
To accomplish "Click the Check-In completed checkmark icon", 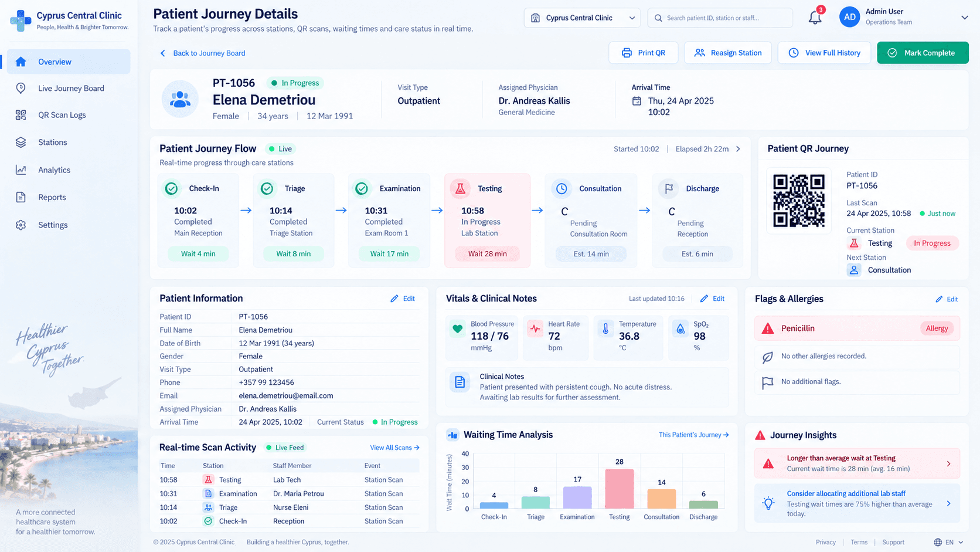I will pyautogui.click(x=171, y=188).
